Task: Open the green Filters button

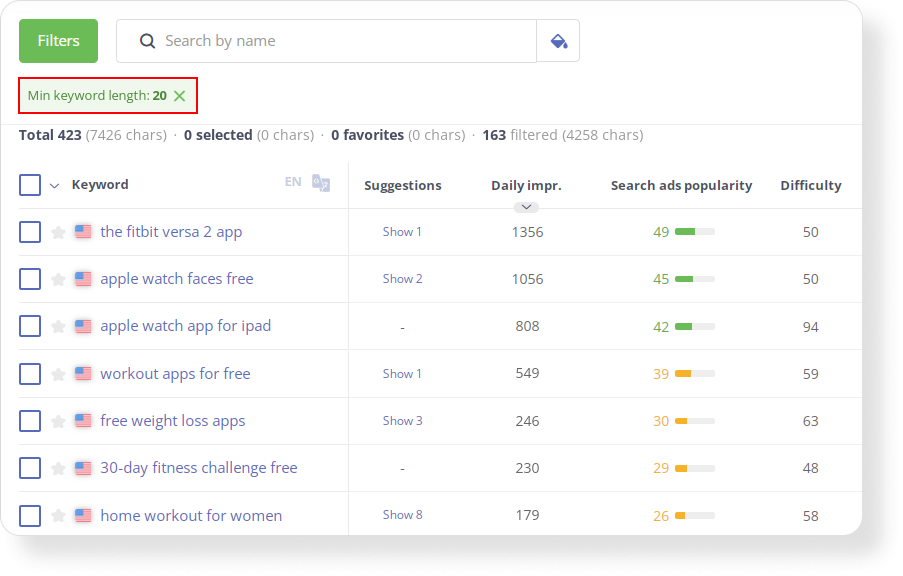Action: click(59, 41)
